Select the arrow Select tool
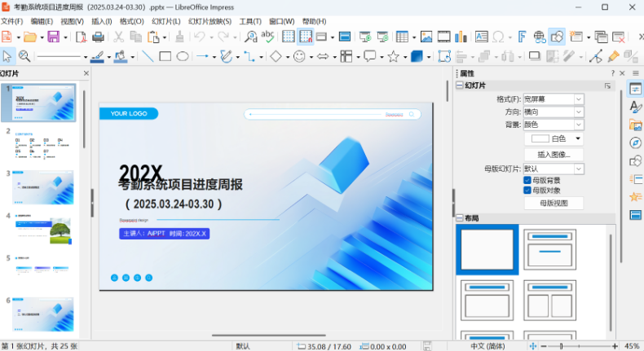Screen dimensions: 644x351 [7, 56]
